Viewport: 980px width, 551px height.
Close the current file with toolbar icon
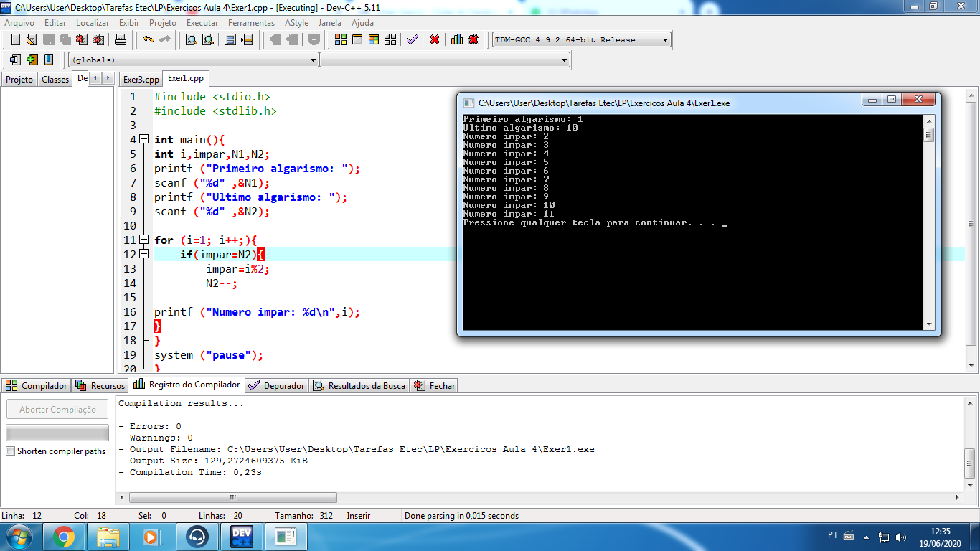(82, 39)
